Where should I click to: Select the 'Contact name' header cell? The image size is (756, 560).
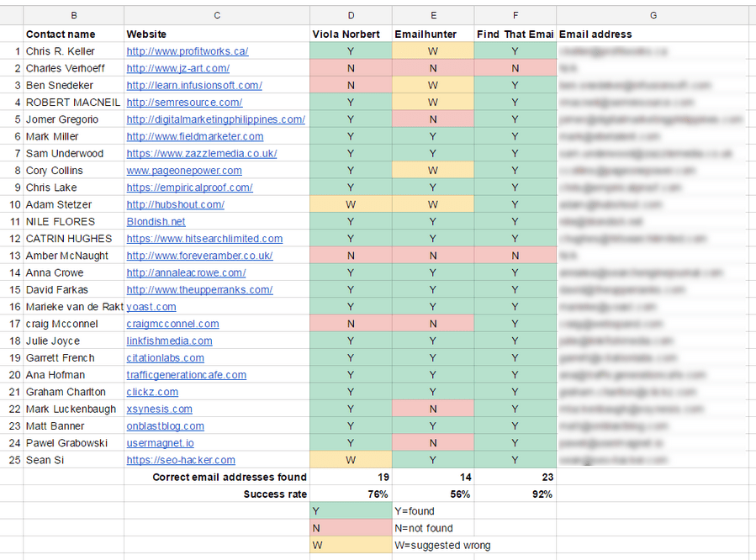pyautogui.click(x=73, y=34)
